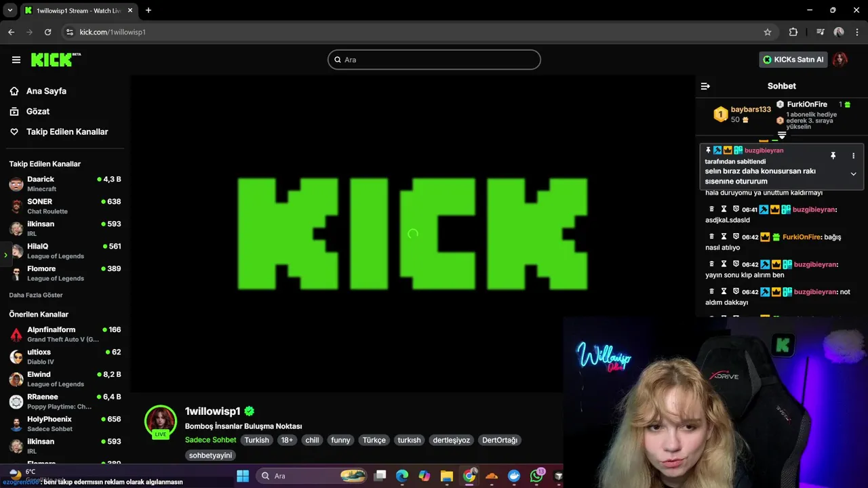The image size is (868, 488).
Task: Go to the Kick logo homepage
Action: [x=56, y=60]
